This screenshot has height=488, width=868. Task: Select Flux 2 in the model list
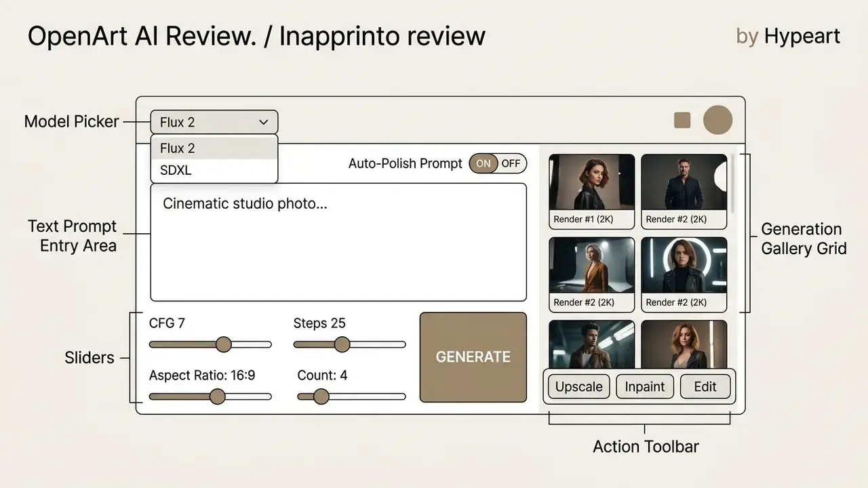(214, 148)
